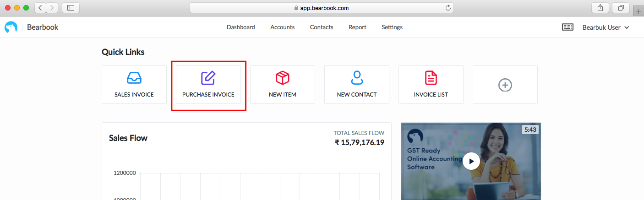Click the Quick Links heading
Viewport: 644px width, 200px height.
point(123,52)
